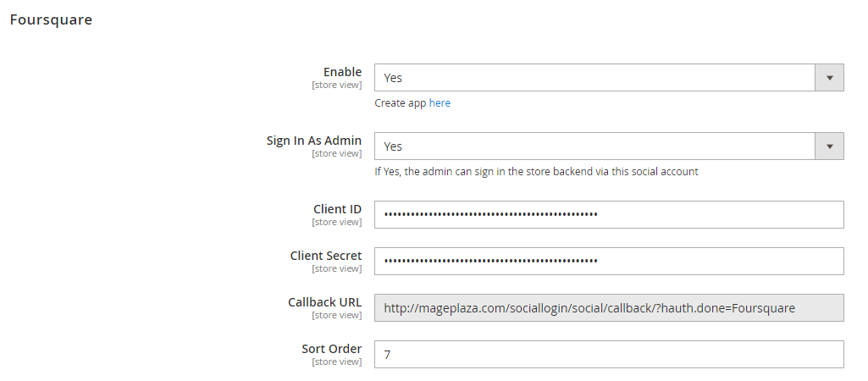Click the arrow button of Enable select
The height and width of the screenshot is (381, 868).
[829, 78]
